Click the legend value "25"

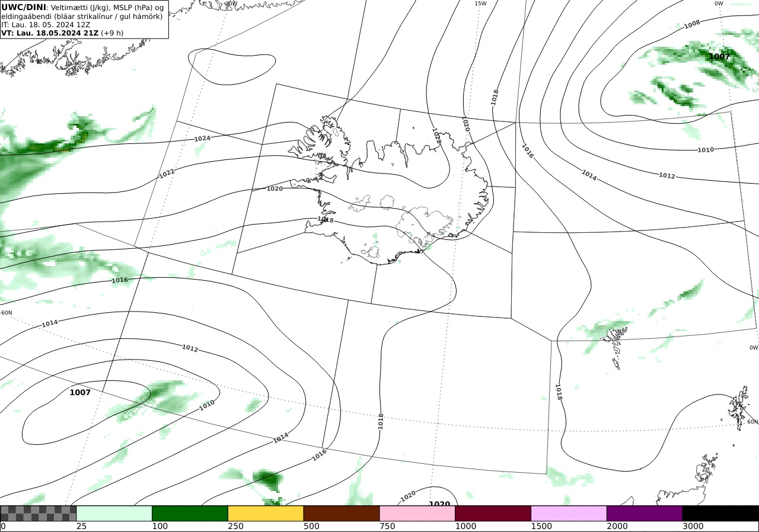click(82, 526)
